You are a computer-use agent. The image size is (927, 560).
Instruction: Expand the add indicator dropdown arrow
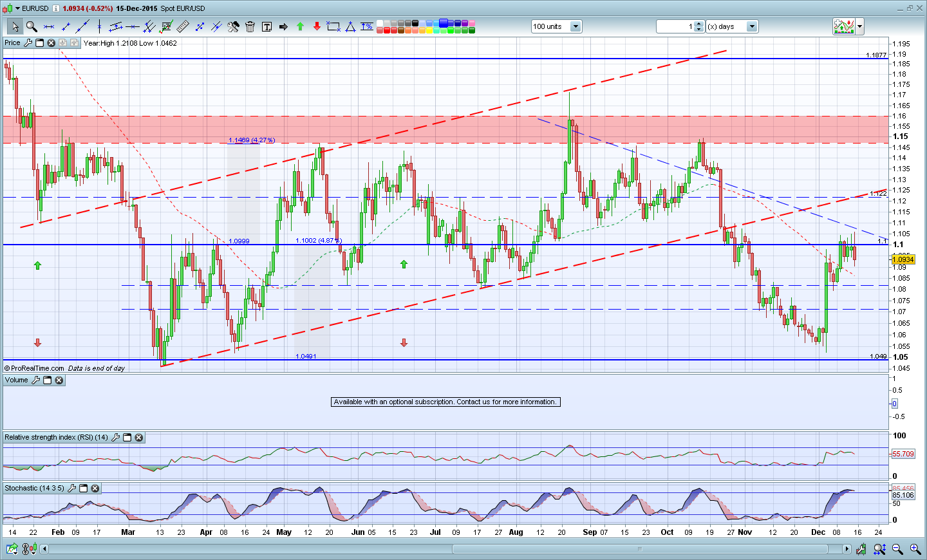click(860, 26)
